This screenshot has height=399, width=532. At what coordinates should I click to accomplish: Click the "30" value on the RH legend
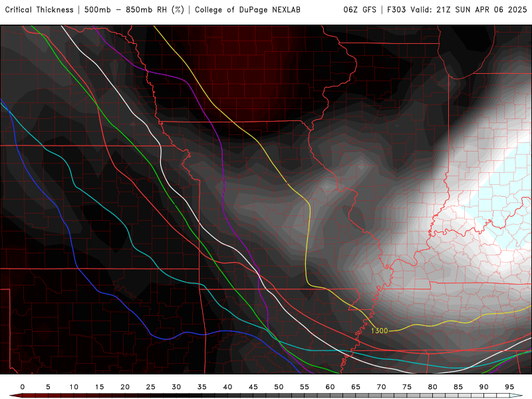[176, 387]
